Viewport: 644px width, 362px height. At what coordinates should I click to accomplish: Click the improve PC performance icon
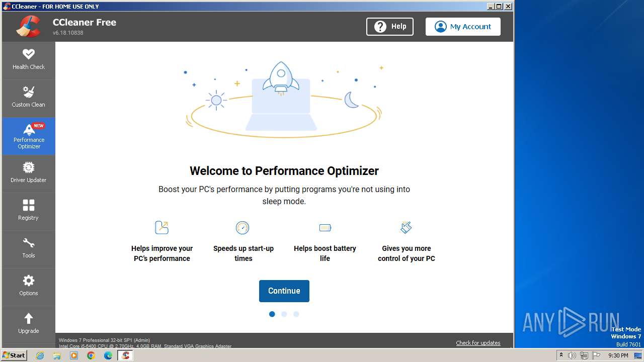point(162,228)
